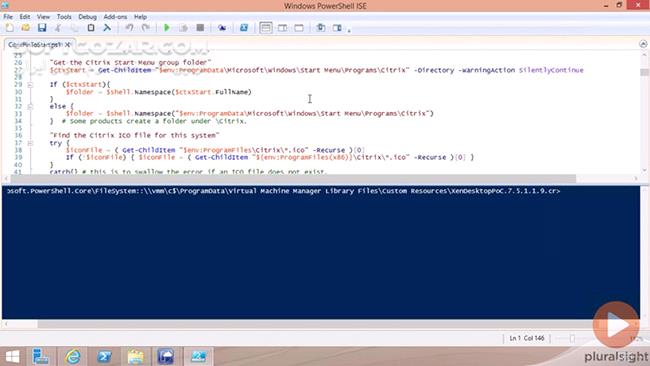Open the View menu
This screenshot has height=366, width=650.
[43, 17]
